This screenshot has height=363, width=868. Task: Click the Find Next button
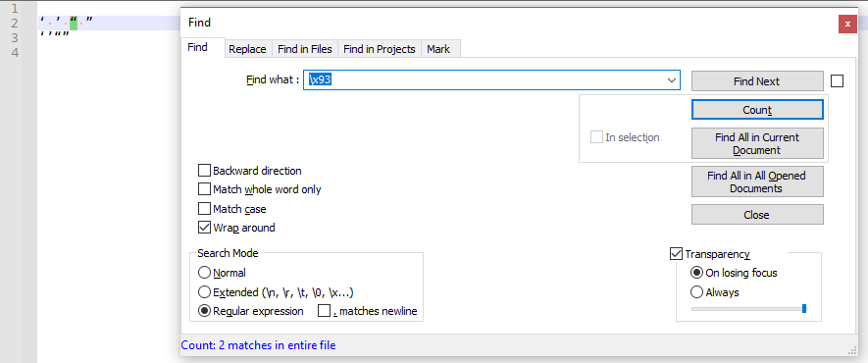pyautogui.click(x=757, y=81)
